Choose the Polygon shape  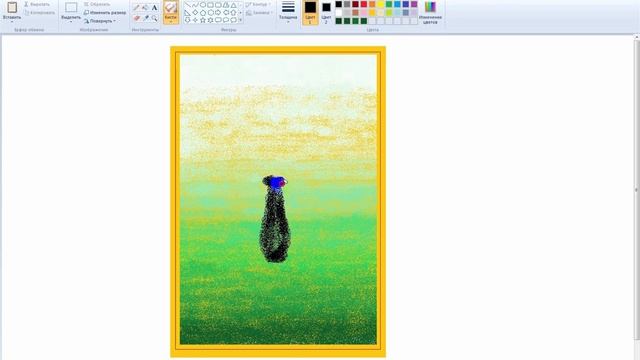tap(226, 4)
